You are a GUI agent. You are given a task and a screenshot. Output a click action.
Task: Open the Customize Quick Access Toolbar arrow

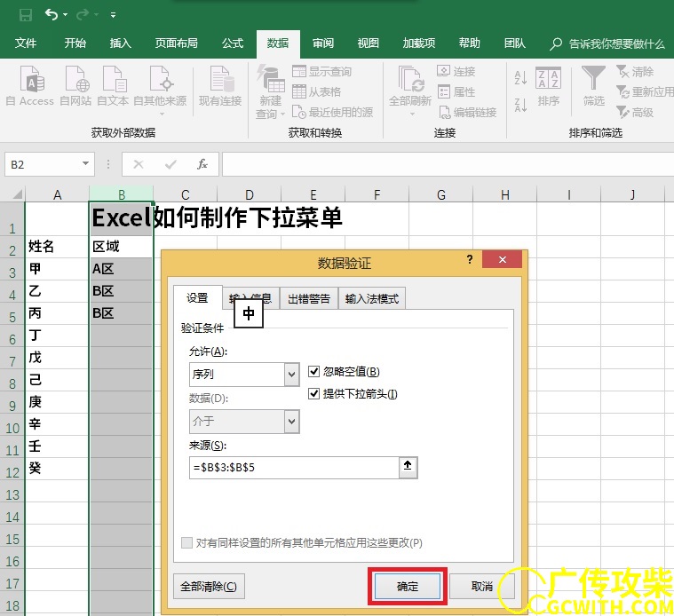[113, 15]
